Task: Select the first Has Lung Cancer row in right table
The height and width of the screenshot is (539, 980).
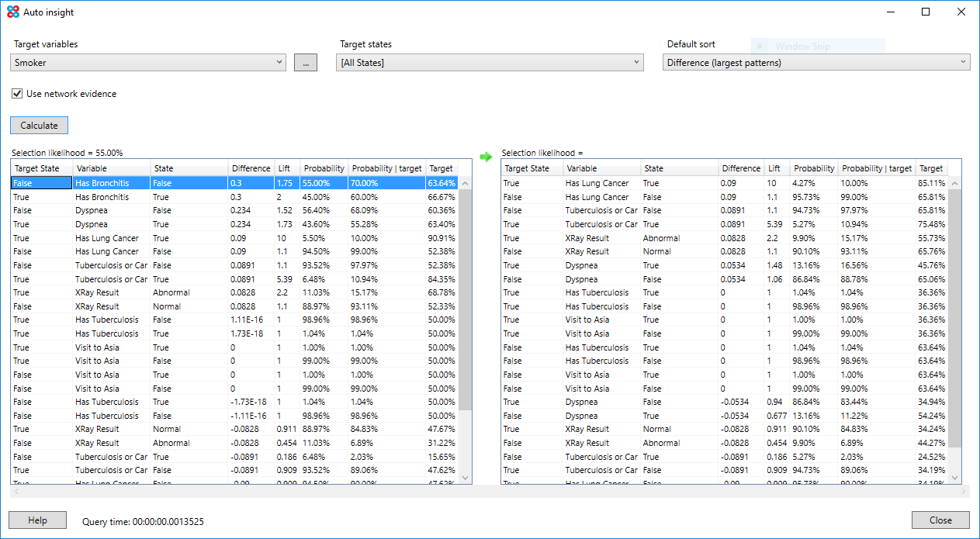Action: (x=597, y=184)
